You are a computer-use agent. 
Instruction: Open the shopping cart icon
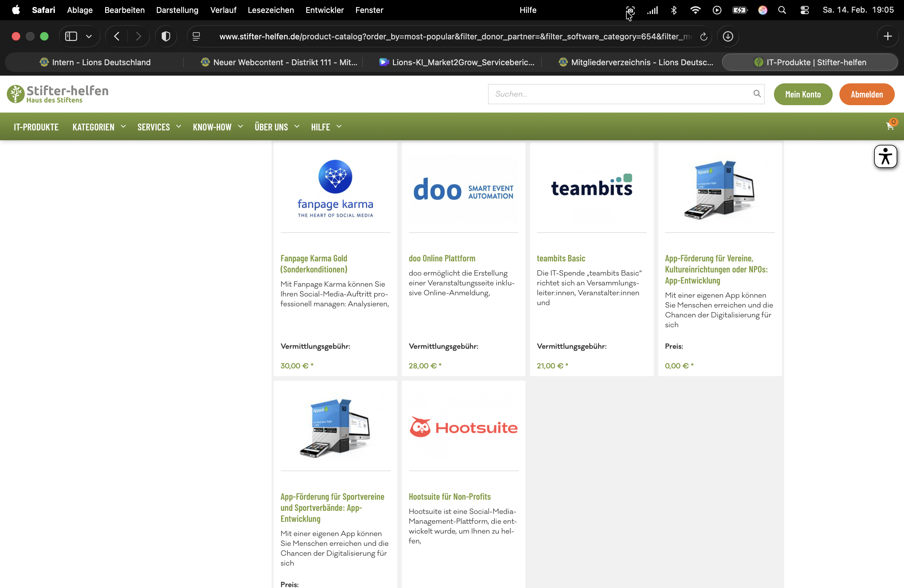(890, 126)
